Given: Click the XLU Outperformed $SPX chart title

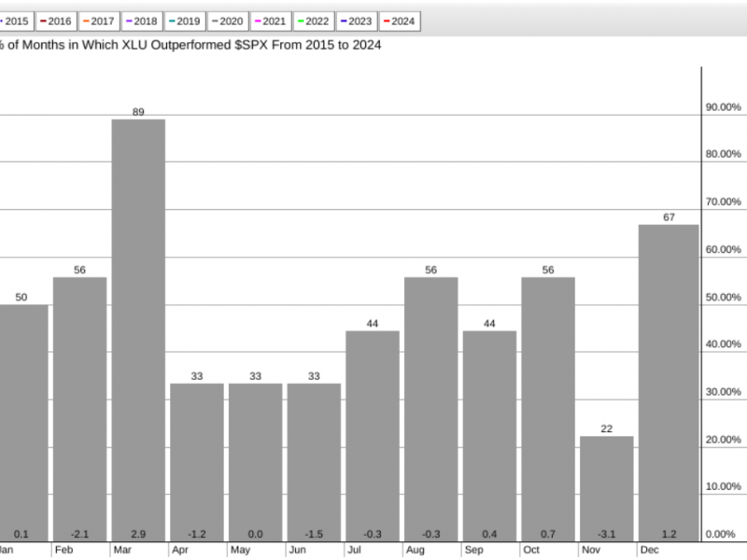Looking at the screenshot, I should pos(190,45).
